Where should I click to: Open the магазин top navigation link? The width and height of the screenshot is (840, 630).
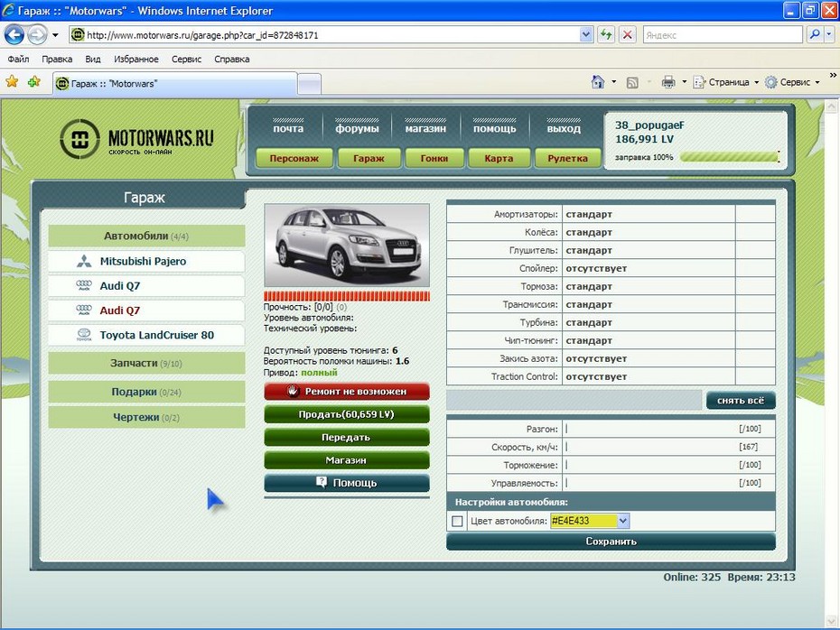coord(425,128)
